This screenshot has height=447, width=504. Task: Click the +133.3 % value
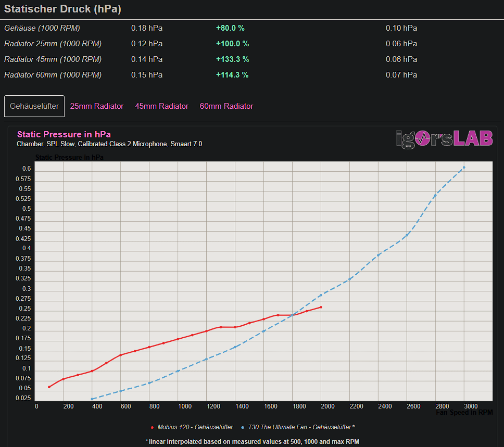tap(232, 59)
